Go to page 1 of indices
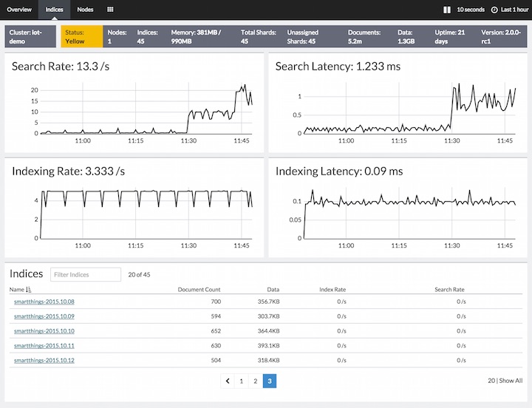The width and height of the screenshot is (532, 408). [x=241, y=381]
